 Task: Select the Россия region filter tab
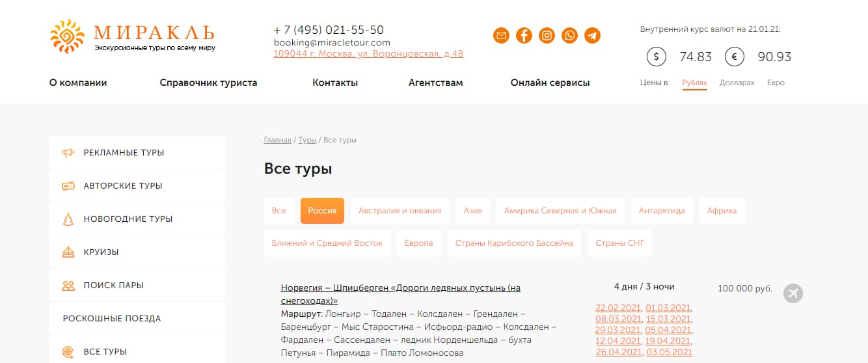tap(322, 211)
